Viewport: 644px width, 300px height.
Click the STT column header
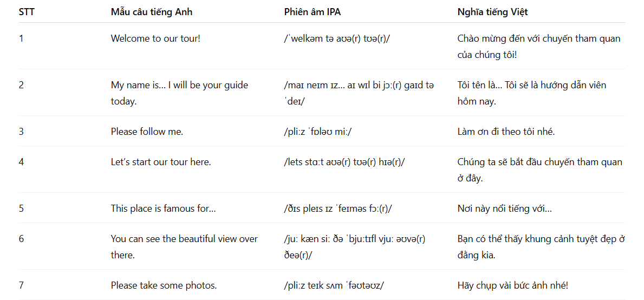[x=27, y=12]
